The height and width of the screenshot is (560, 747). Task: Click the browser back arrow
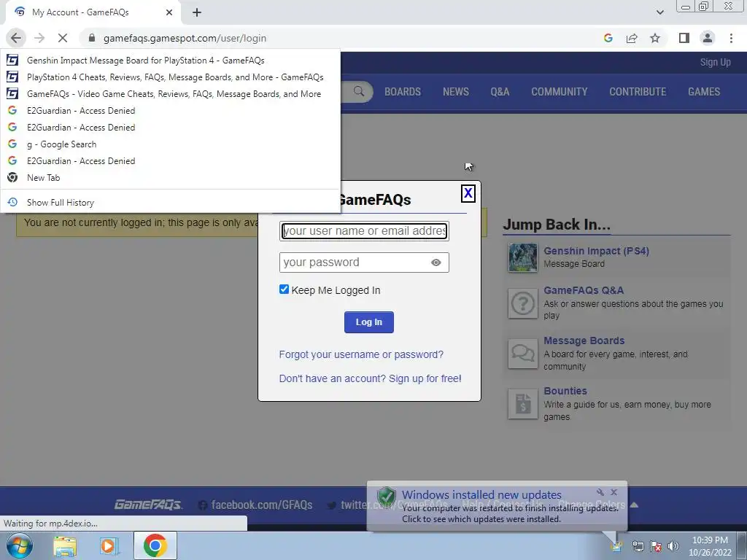16,38
